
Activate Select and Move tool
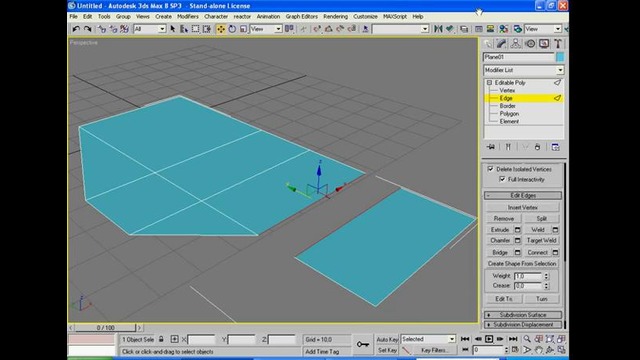(x=220, y=29)
